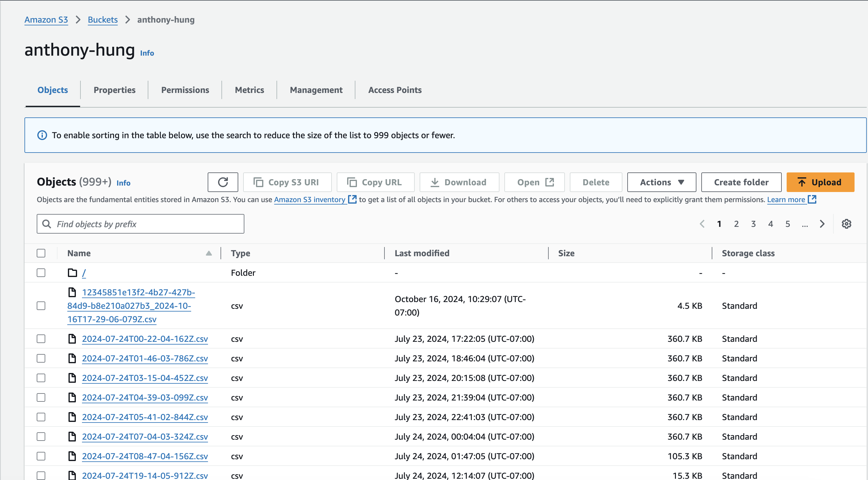Follow the Buckets breadcrumb link
The image size is (868, 480).
tap(103, 20)
